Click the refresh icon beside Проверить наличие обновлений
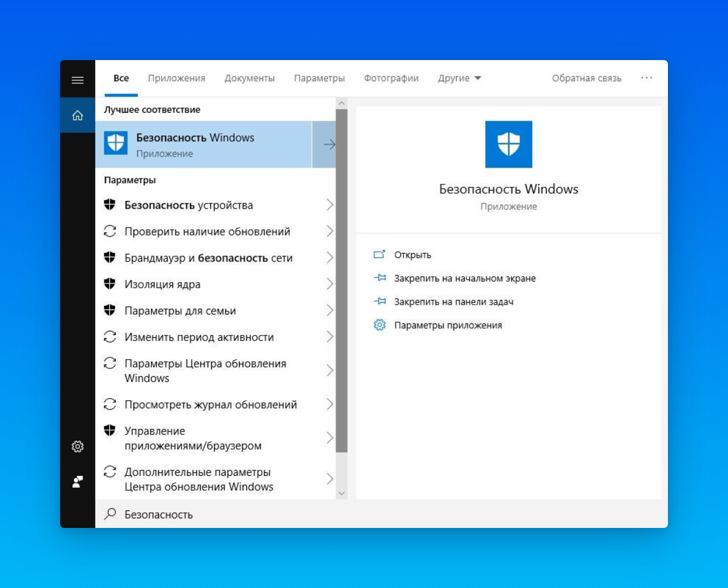 [x=110, y=231]
